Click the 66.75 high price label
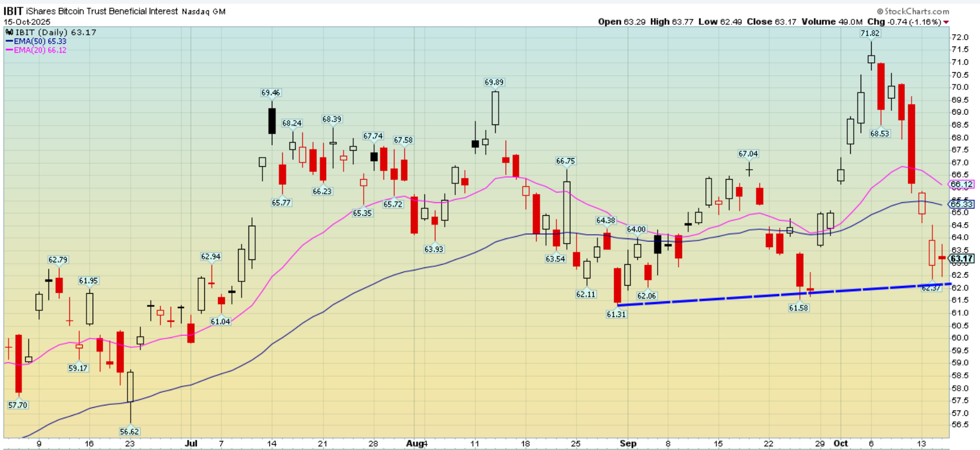The height and width of the screenshot is (450, 980). (x=566, y=161)
